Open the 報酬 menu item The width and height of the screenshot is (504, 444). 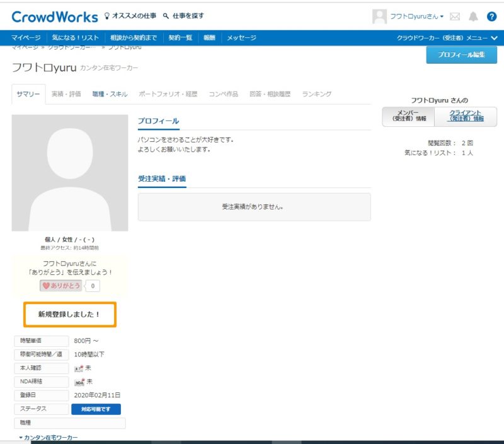tap(210, 37)
